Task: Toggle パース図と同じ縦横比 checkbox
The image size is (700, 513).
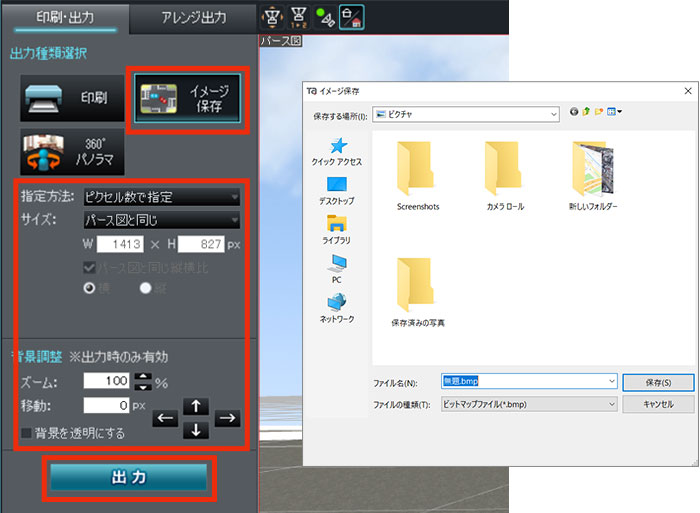Action: pos(91,267)
